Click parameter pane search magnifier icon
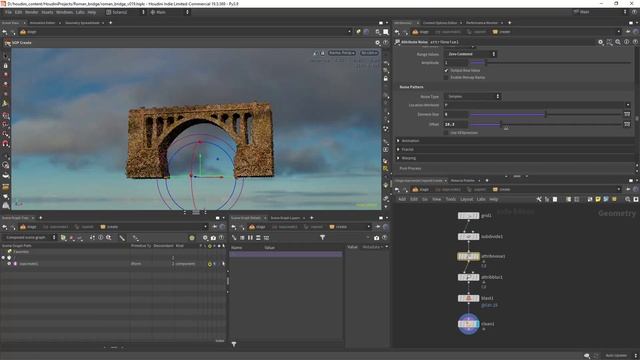The height and width of the screenshot is (360, 640). click(x=618, y=42)
